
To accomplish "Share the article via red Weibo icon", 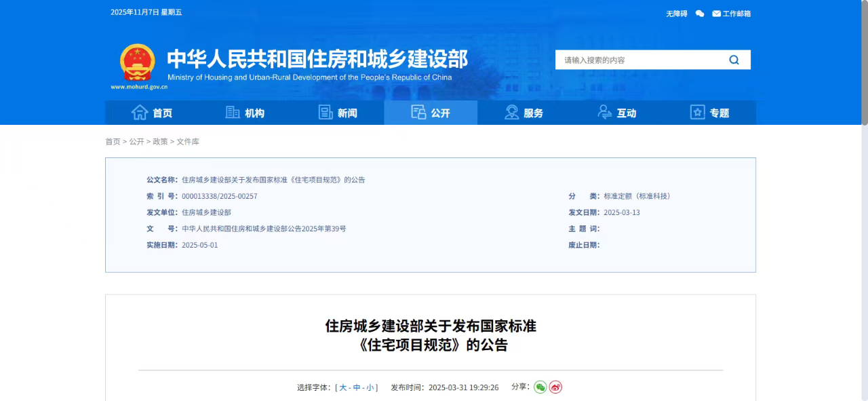I will click(x=555, y=387).
